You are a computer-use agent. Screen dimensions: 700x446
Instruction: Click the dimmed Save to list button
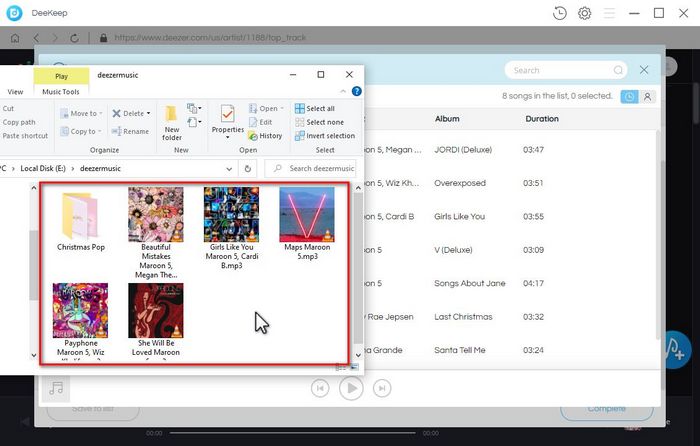[x=93, y=408]
